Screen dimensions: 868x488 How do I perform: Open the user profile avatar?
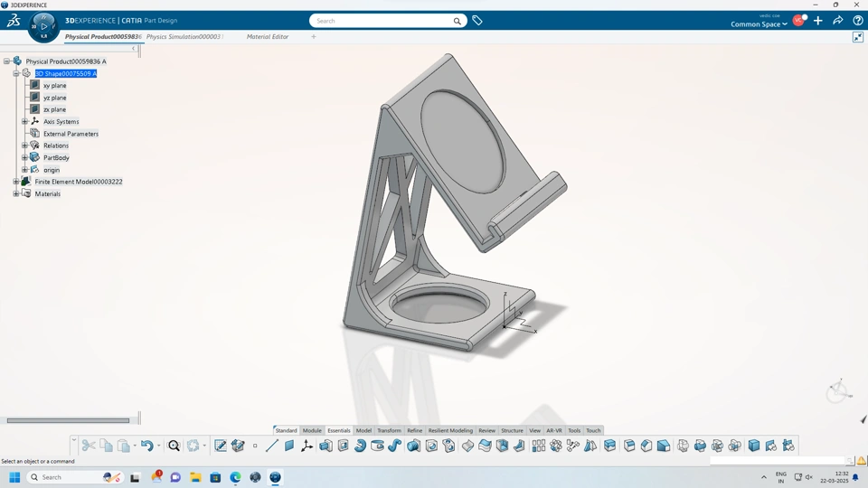coord(798,21)
